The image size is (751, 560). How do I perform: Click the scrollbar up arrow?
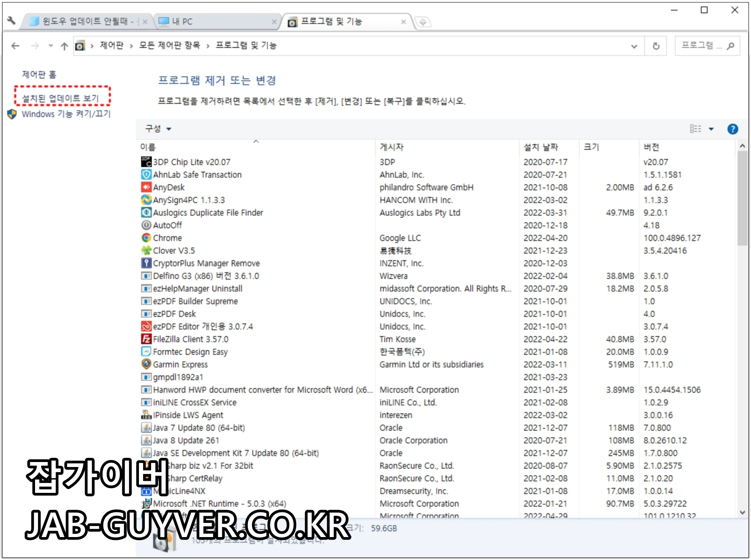pyautogui.click(x=742, y=146)
